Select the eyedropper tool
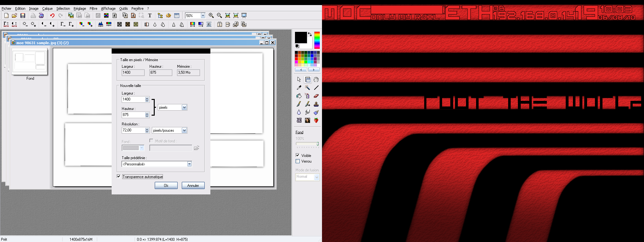Image resolution: width=644 pixels, height=242 pixels. point(299,88)
